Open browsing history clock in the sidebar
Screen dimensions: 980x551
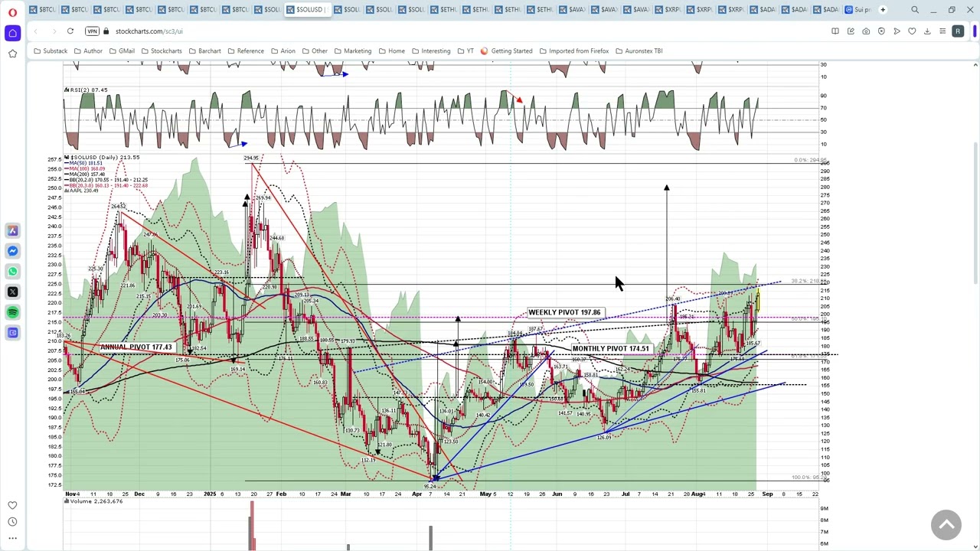[x=12, y=522]
